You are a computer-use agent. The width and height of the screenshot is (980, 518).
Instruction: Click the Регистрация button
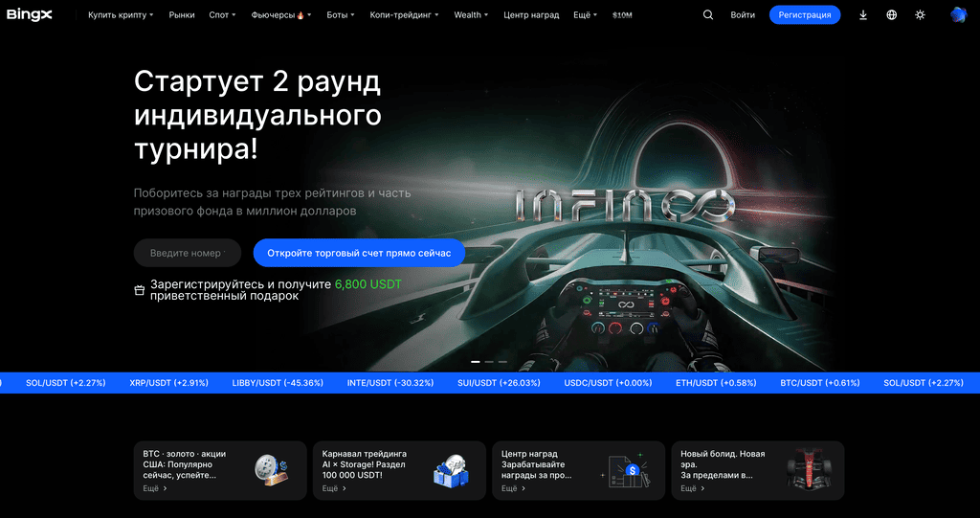(804, 15)
